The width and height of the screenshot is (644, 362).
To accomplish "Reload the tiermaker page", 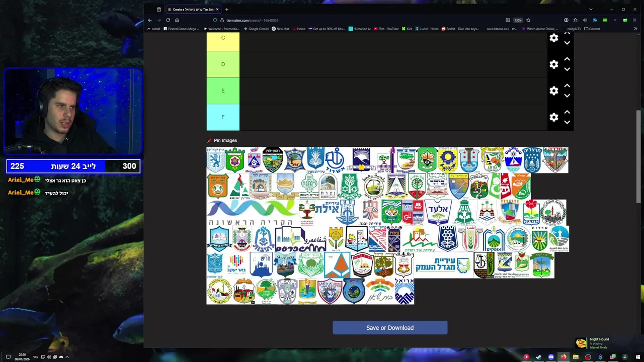I will [168, 20].
